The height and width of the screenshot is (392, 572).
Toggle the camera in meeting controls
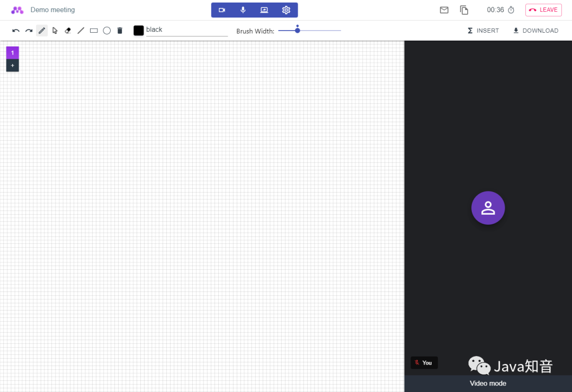tap(222, 10)
